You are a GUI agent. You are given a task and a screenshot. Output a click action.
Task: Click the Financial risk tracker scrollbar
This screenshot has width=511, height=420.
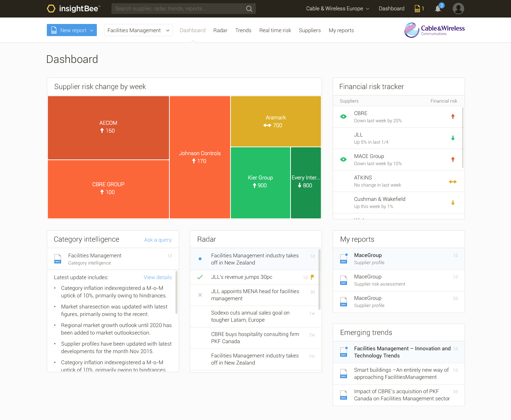coord(463,138)
